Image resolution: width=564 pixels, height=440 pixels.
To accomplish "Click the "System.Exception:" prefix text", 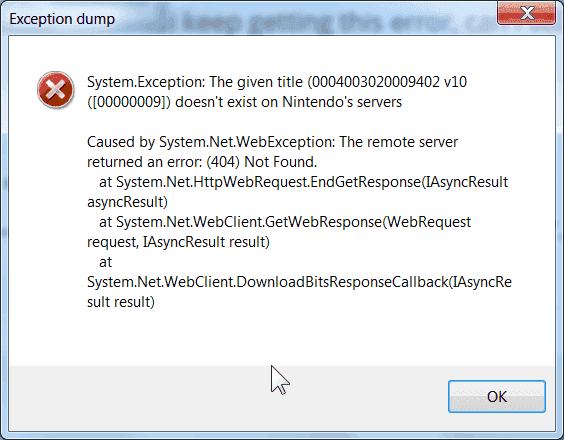I will (146, 82).
